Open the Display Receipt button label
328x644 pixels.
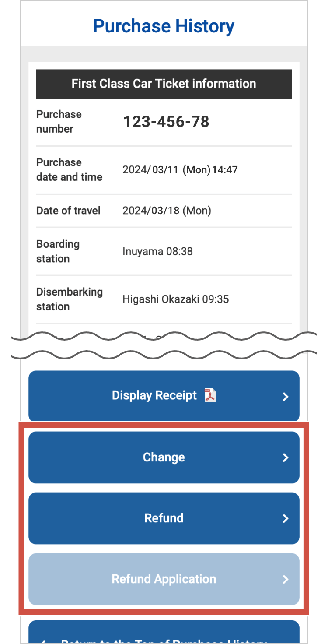coord(154,396)
